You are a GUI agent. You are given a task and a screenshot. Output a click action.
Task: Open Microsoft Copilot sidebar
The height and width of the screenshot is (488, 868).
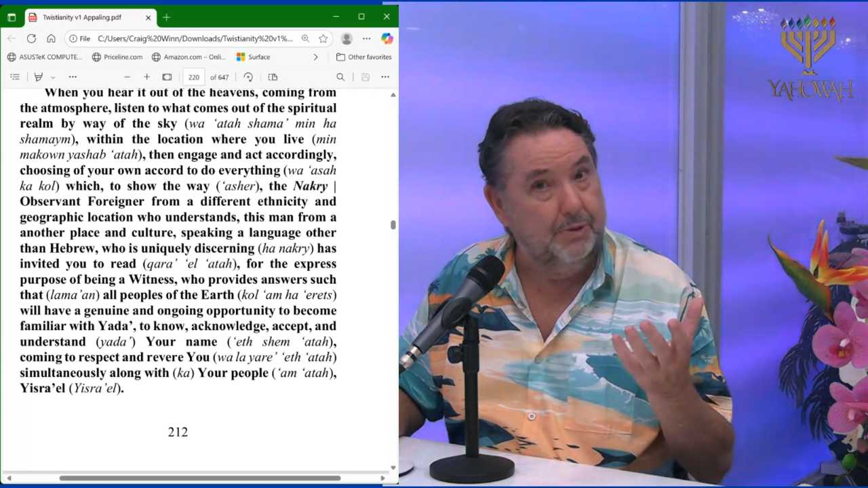[x=387, y=39]
